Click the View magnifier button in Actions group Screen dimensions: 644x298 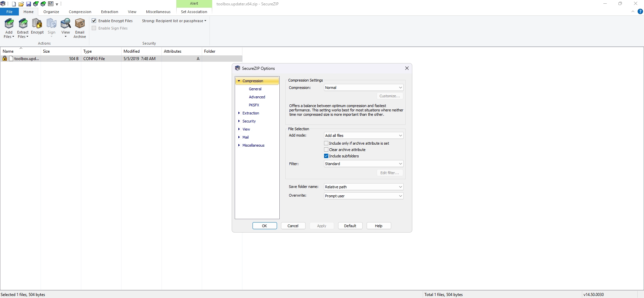coord(65,29)
